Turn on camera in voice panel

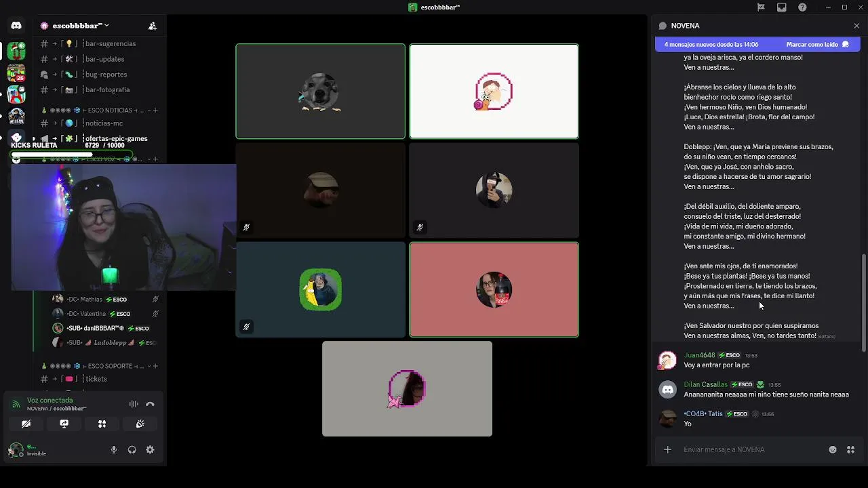pos(26,424)
